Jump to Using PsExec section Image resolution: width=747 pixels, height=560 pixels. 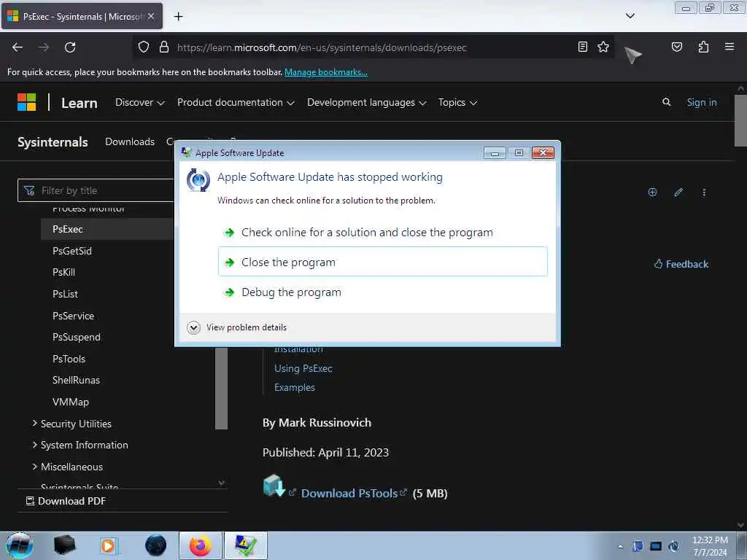tap(303, 368)
